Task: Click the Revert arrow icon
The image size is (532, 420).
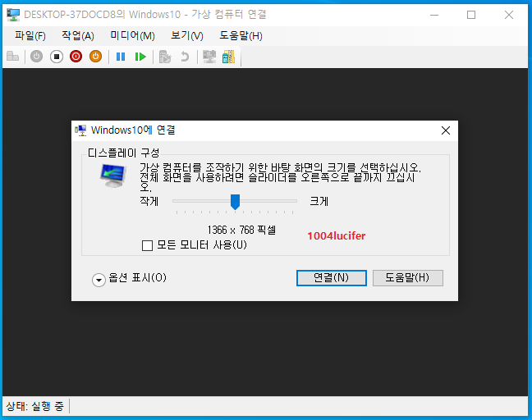Action: (185, 57)
